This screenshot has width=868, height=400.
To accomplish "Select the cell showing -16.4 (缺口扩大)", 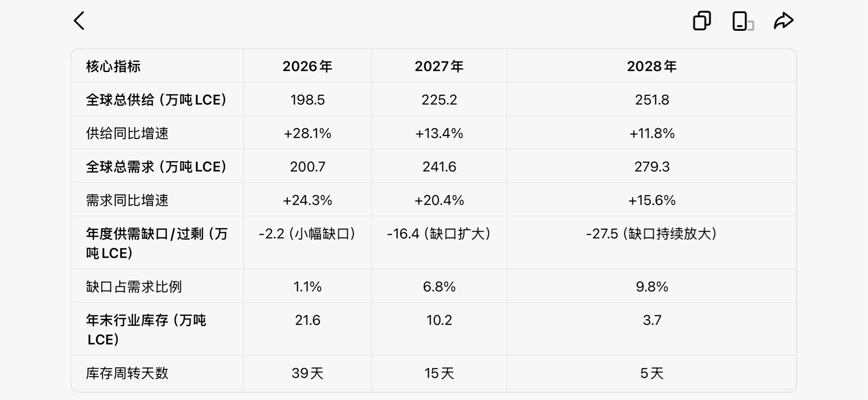I will click(x=439, y=233).
